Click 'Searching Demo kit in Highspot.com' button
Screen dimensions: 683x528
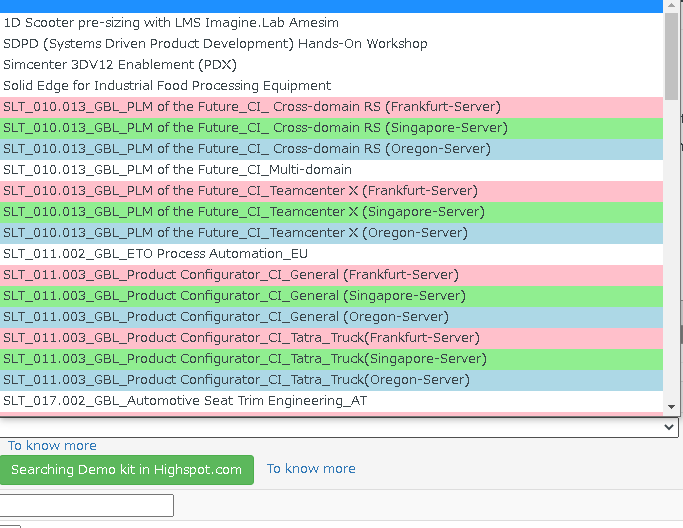[127, 469]
